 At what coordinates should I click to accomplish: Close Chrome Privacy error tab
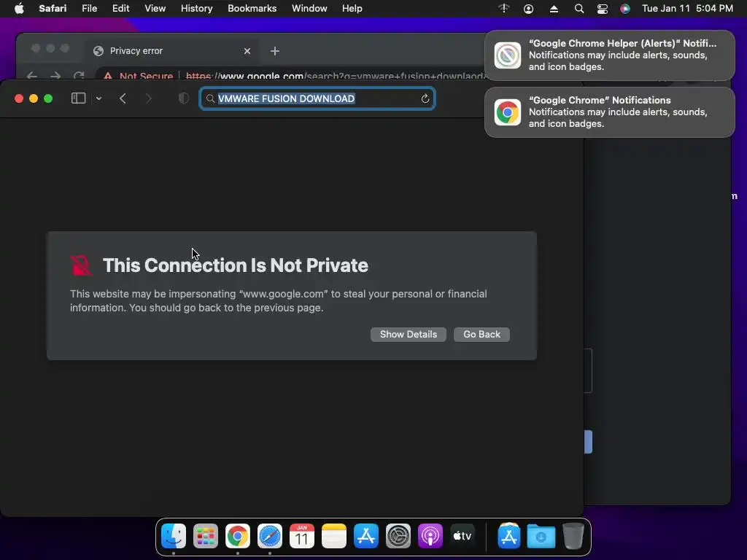[x=247, y=51]
